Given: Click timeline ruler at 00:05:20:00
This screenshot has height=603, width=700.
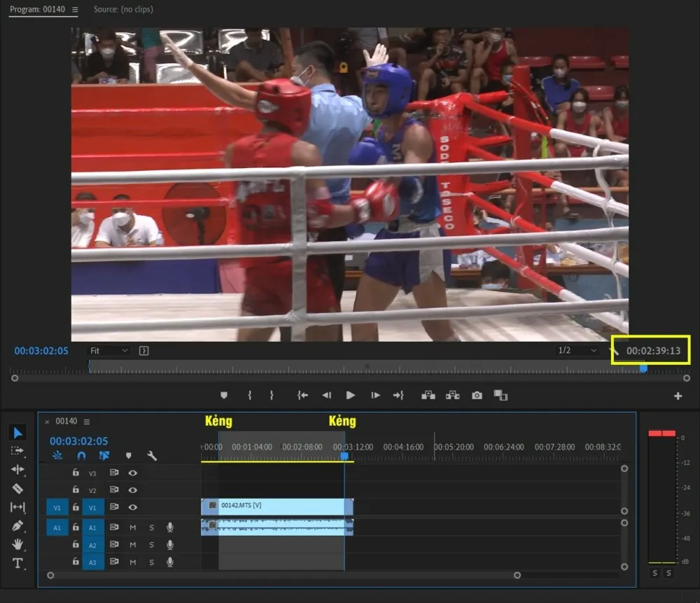Looking at the screenshot, I should pos(454,447).
